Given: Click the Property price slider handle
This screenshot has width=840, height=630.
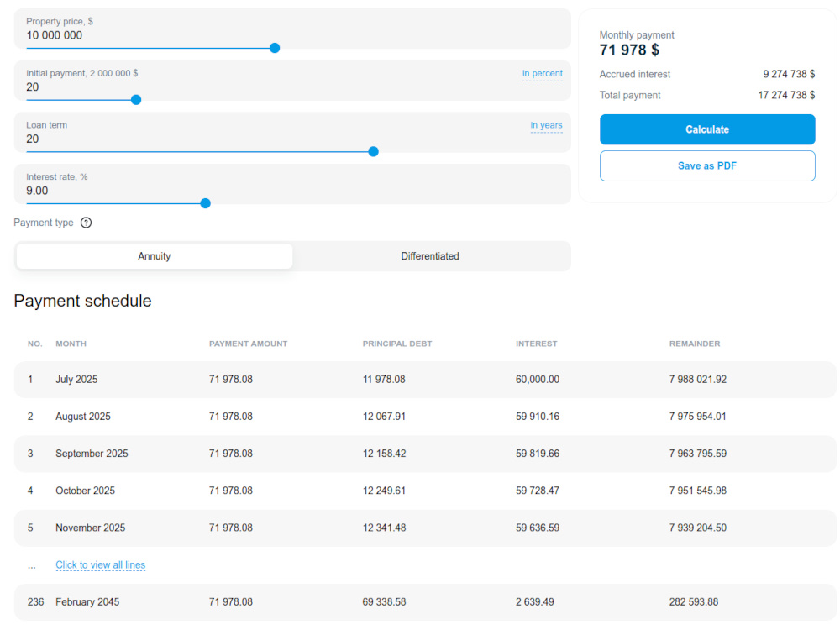Looking at the screenshot, I should (275, 48).
